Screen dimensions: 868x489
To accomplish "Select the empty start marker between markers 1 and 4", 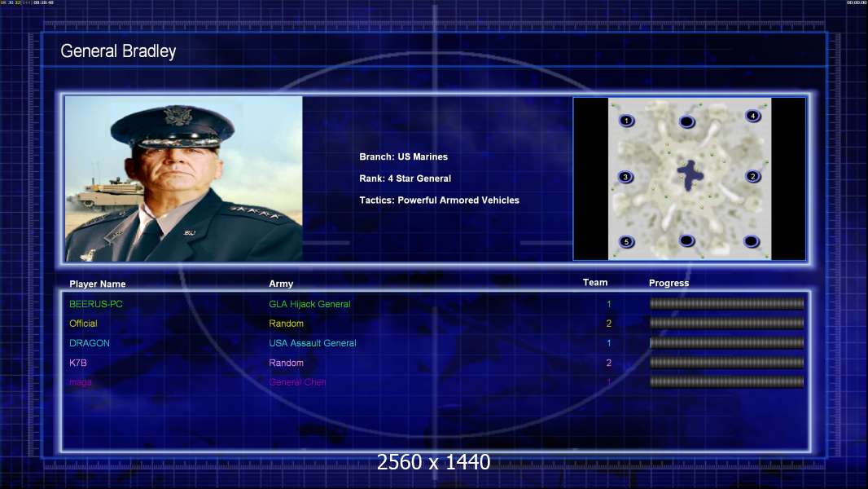I will pyautogui.click(x=686, y=121).
